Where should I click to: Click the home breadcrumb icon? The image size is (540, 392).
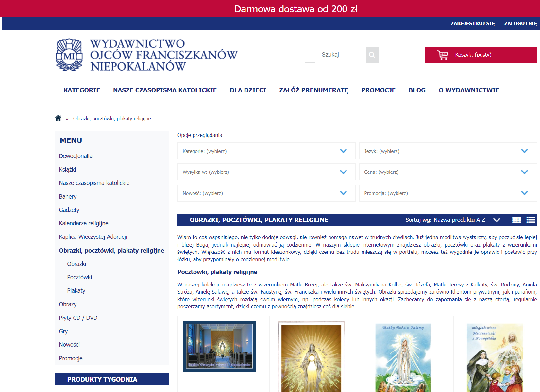click(x=58, y=118)
